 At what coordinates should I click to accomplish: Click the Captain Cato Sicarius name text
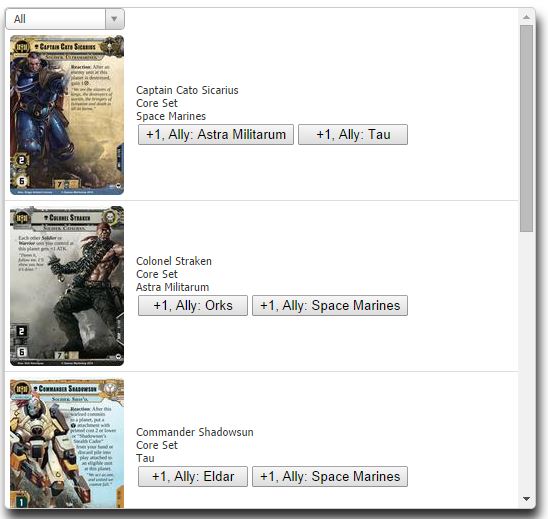point(187,90)
